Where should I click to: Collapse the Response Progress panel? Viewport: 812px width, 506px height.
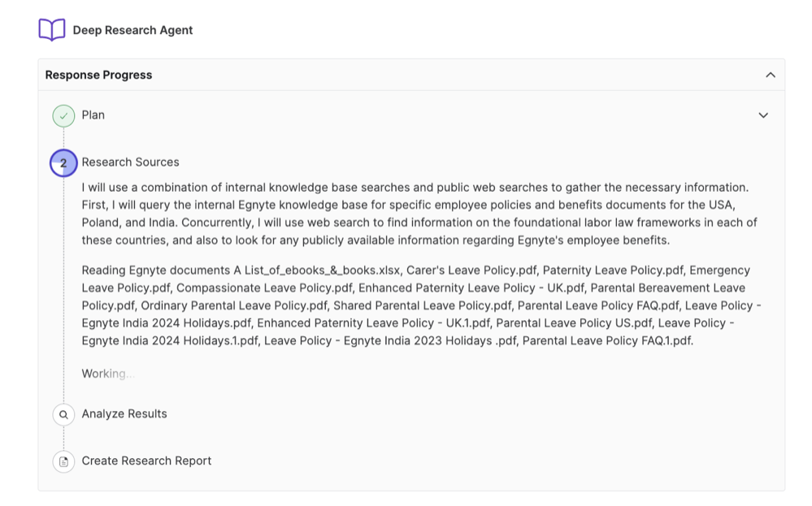tap(771, 74)
